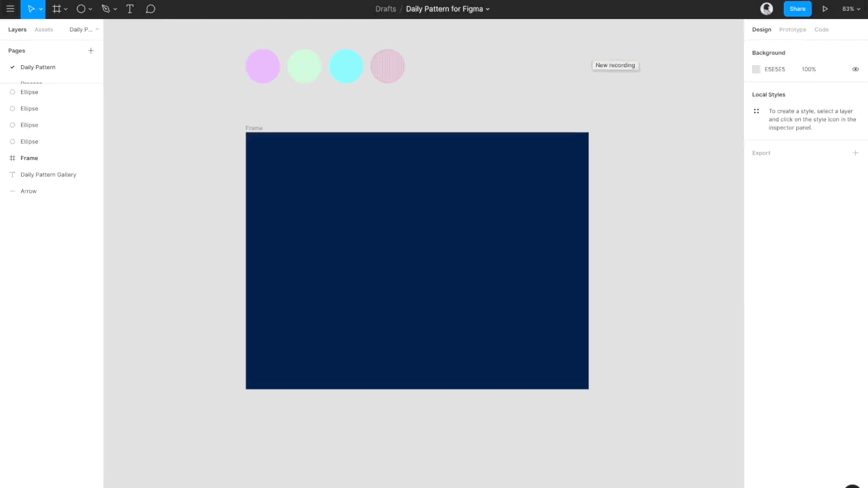The width and height of the screenshot is (868, 488).
Task: Open the 83% zoom dropdown
Action: 850,9
